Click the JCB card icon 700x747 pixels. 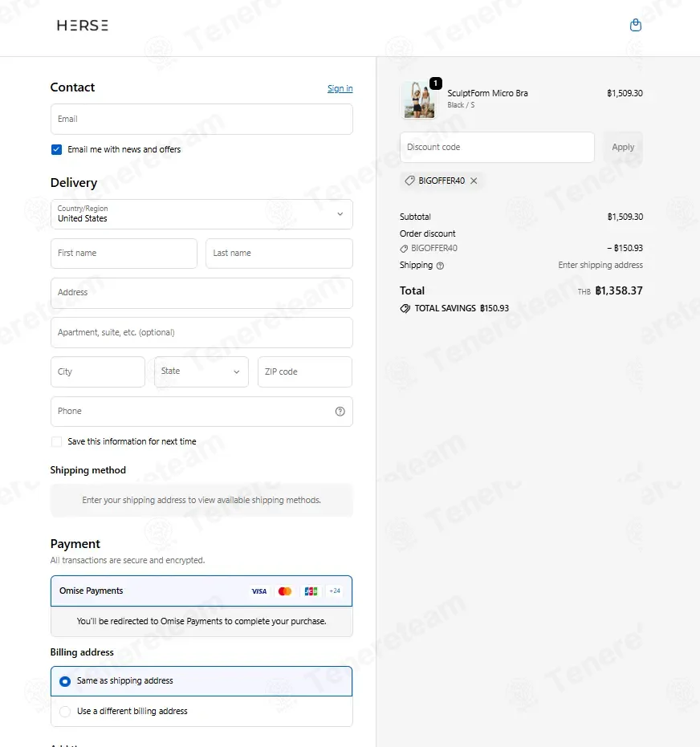311,591
